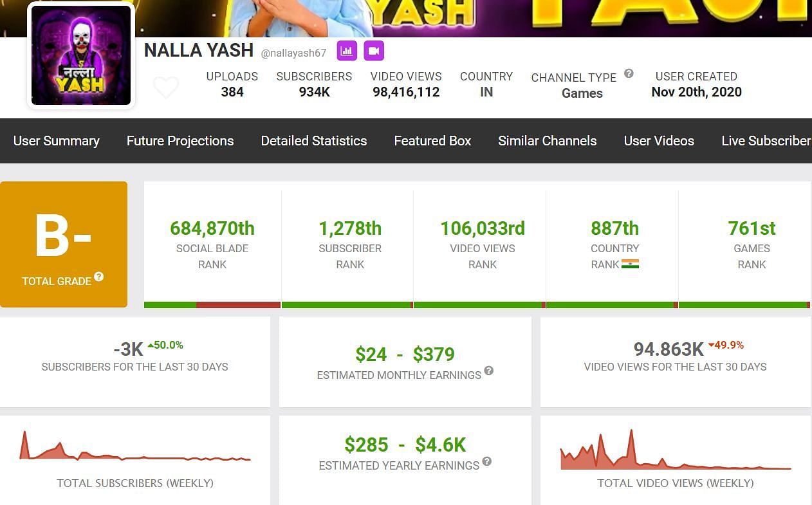
Task: Select the 1,278th subscriber rank
Action: (x=350, y=228)
